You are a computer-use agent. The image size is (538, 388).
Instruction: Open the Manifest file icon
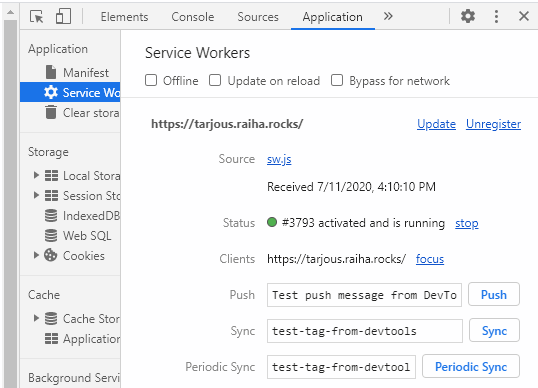click(x=51, y=72)
